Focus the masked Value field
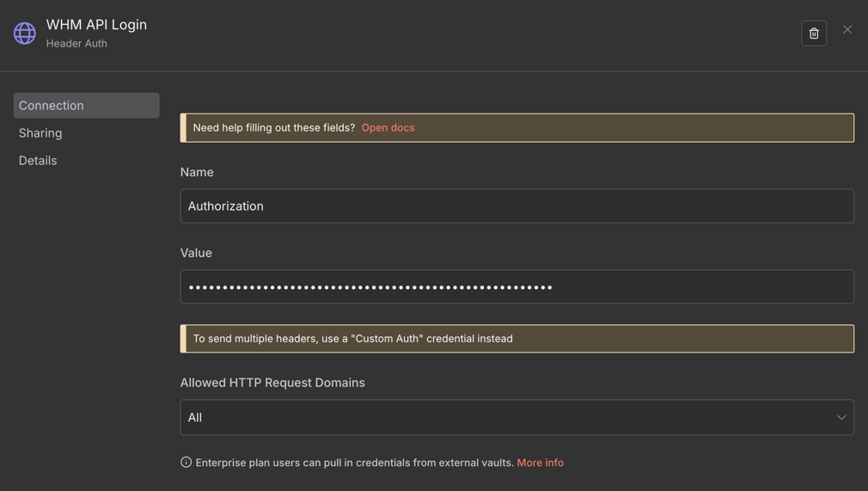868x491 pixels. 517,286
